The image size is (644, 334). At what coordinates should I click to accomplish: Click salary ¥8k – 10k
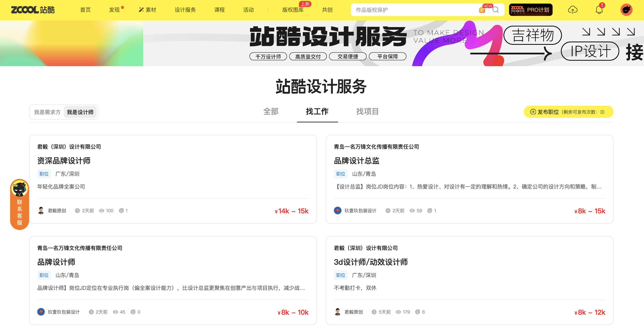tap(293, 312)
